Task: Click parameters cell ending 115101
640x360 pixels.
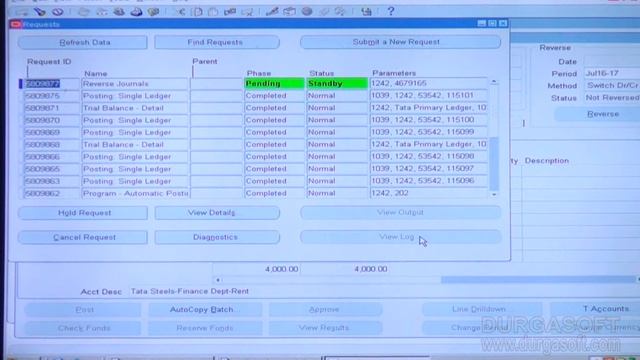Action: click(x=429, y=96)
